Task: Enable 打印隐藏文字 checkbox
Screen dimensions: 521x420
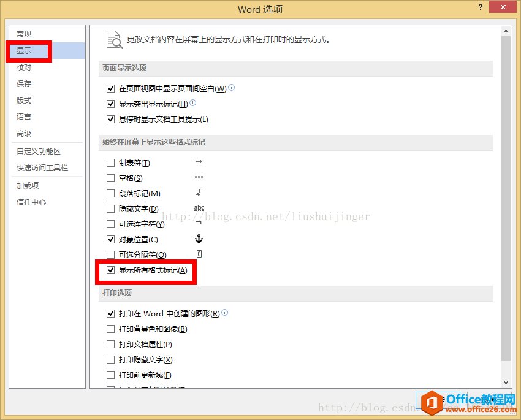Action: point(111,359)
